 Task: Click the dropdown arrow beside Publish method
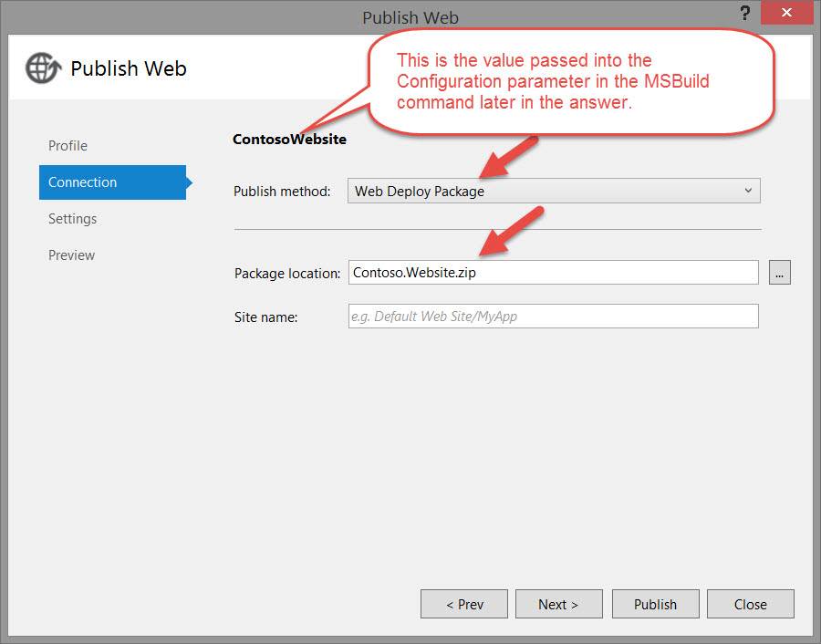coord(748,191)
